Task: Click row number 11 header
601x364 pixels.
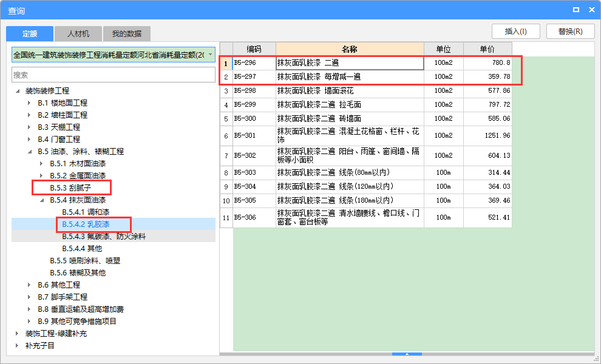Action: click(226, 218)
